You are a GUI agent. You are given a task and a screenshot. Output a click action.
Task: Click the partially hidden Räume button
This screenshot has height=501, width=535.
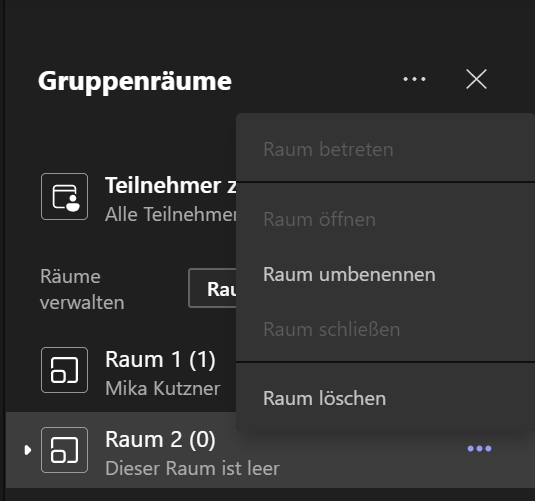(212, 288)
